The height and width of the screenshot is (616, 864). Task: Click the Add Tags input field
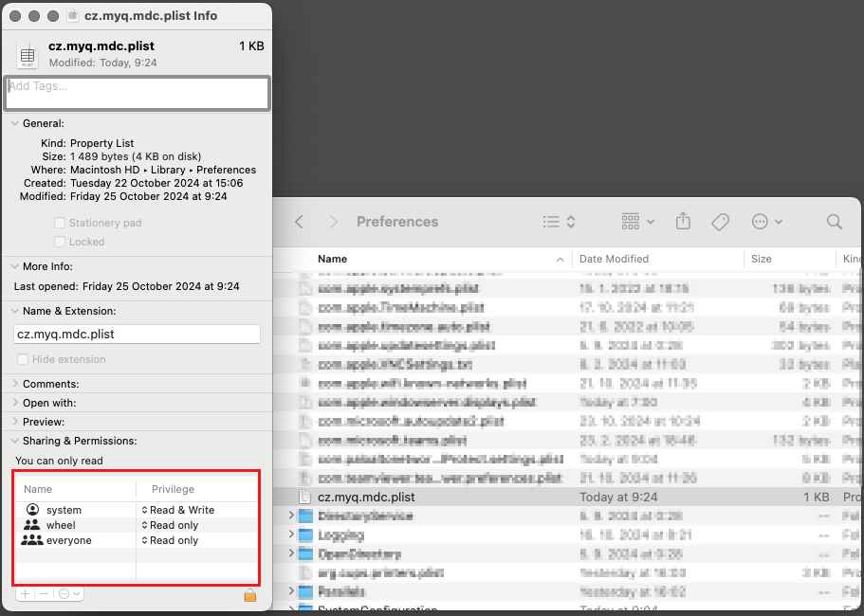[x=138, y=93]
